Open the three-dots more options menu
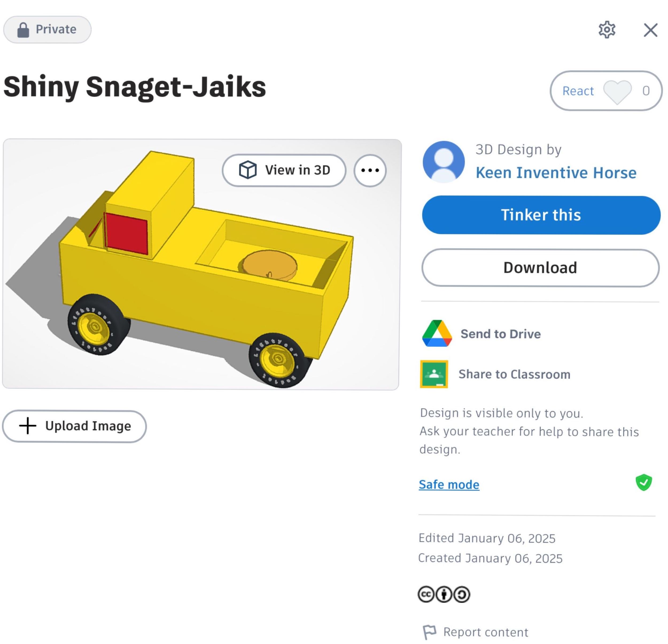 (x=370, y=170)
